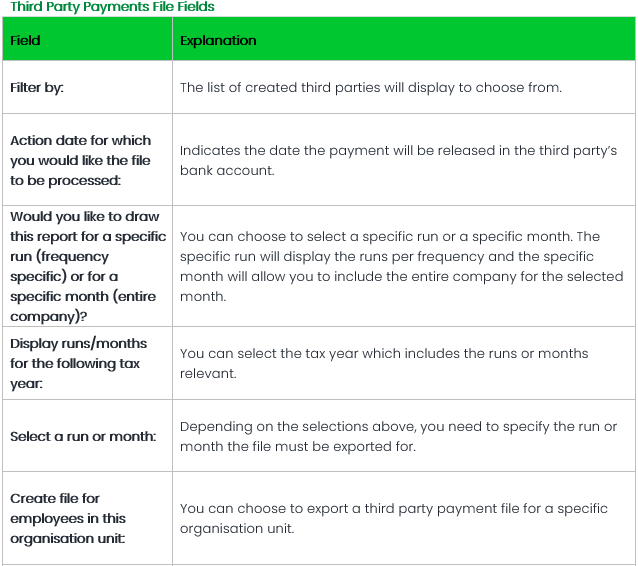Select the 'Select a run or month:' field cell
The height and width of the screenshot is (566, 638).
83,437
